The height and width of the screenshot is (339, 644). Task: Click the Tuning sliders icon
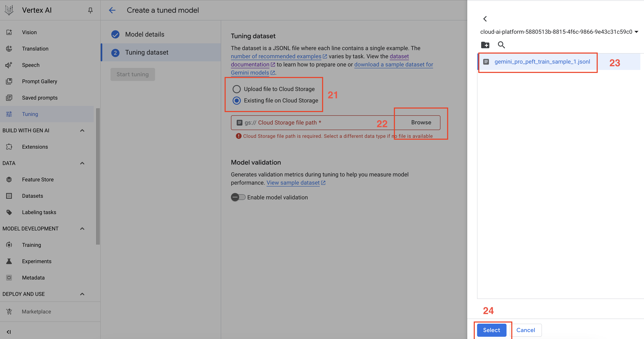(x=9, y=114)
